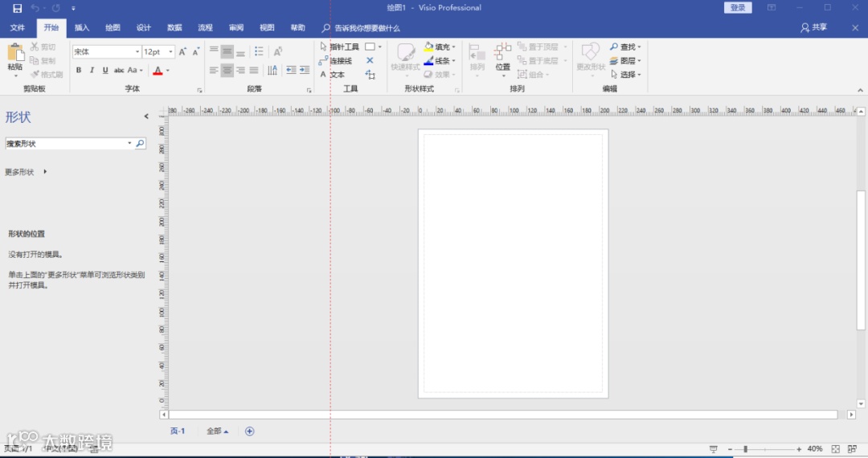The image size is (868, 458).
Task: Open the Layers (图层) menu
Action: (x=625, y=61)
